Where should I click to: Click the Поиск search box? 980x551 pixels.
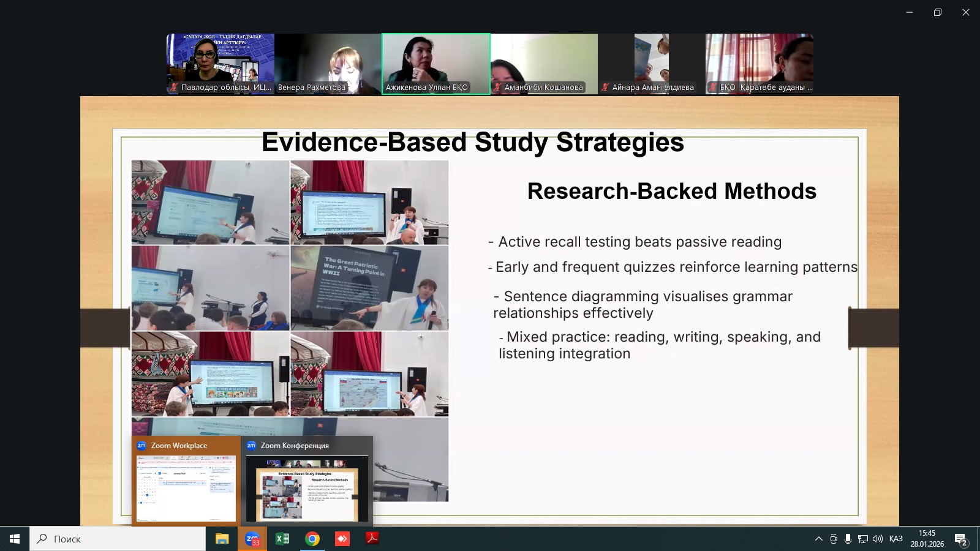(118, 539)
